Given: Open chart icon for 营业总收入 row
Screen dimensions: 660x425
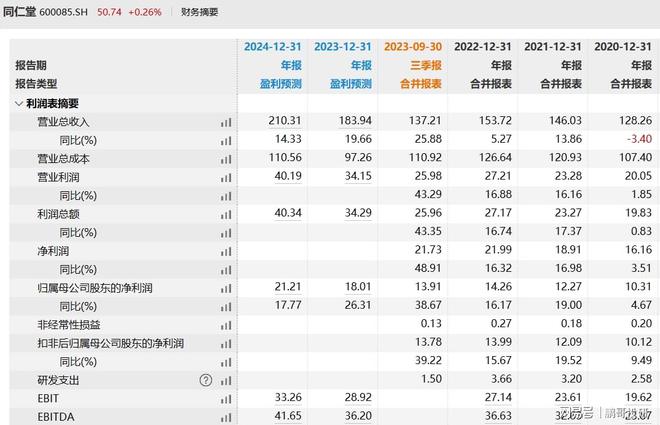Looking at the screenshot, I should (x=226, y=122).
